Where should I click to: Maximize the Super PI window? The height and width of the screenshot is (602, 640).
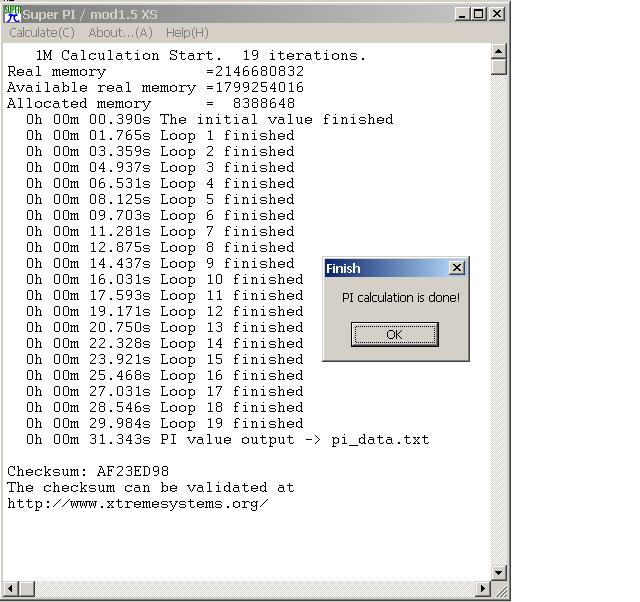[478, 14]
